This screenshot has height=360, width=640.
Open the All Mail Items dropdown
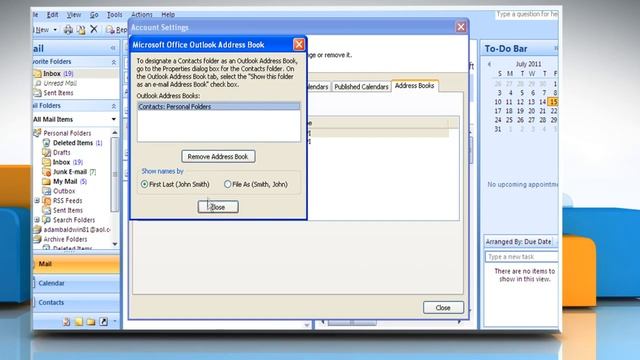coord(114,119)
